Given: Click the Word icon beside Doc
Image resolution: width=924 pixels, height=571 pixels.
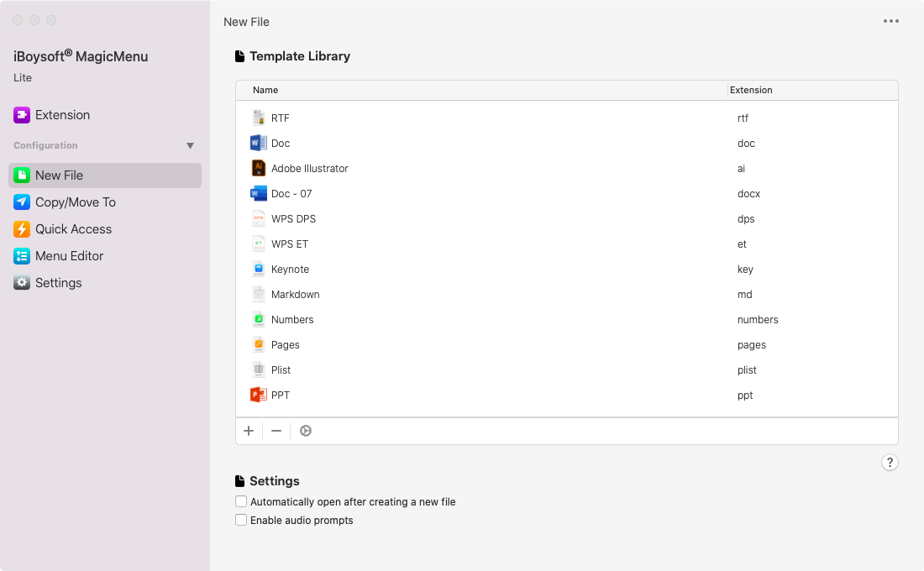Looking at the screenshot, I should (259, 144).
